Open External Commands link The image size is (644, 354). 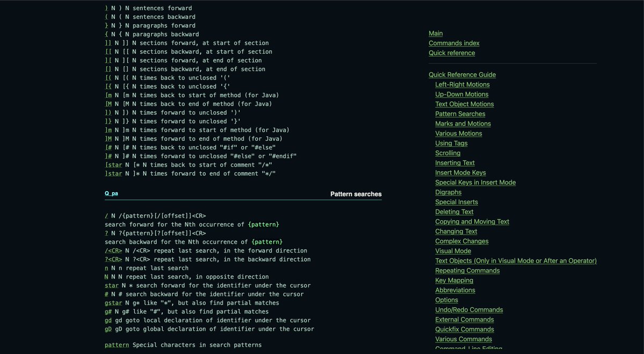[x=465, y=320]
